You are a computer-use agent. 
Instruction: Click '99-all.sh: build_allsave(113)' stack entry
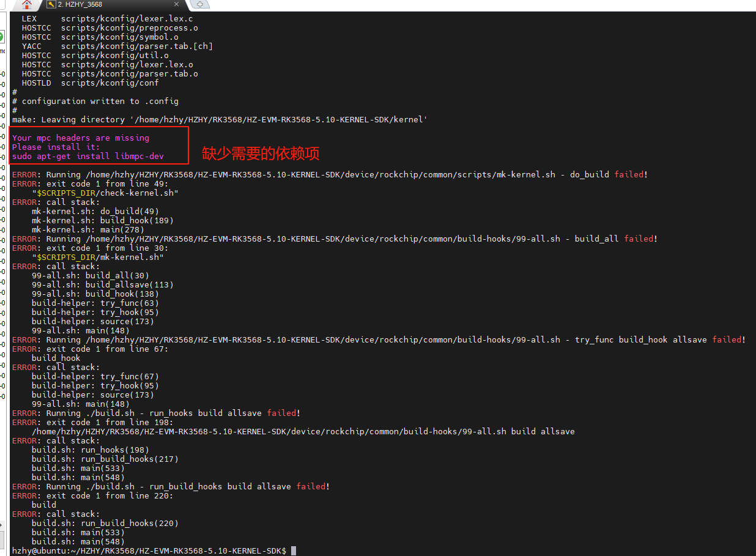[103, 285]
